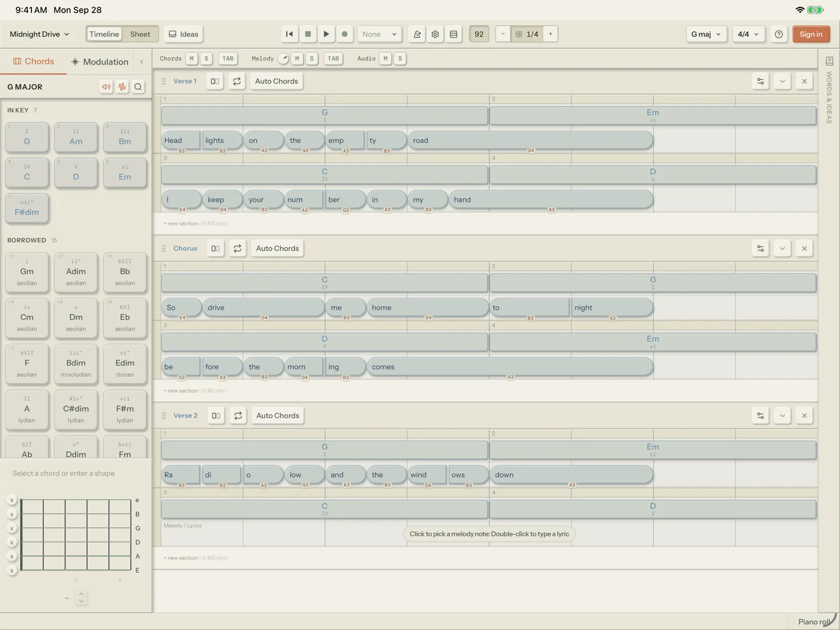Select the Timeline view

[x=104, y=34]
